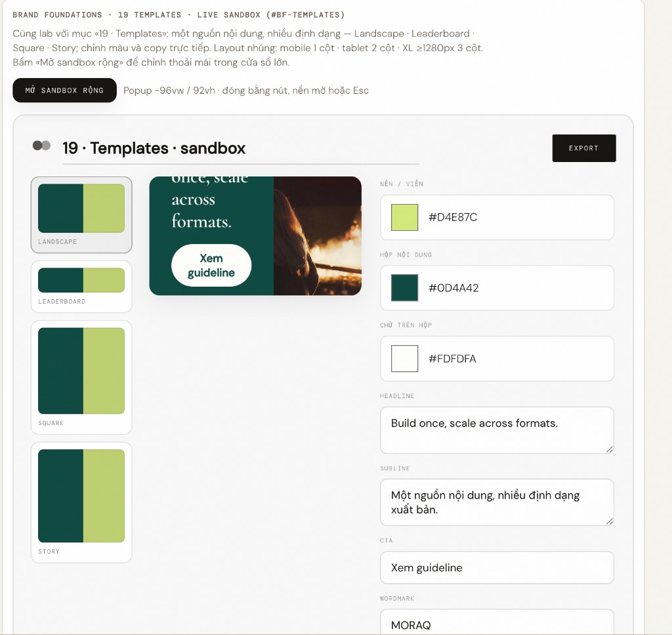Screen dimensions: 672x635
Task: Click the 'CHỮ TRÊN HỘP' label
Action: pos(406,325)
